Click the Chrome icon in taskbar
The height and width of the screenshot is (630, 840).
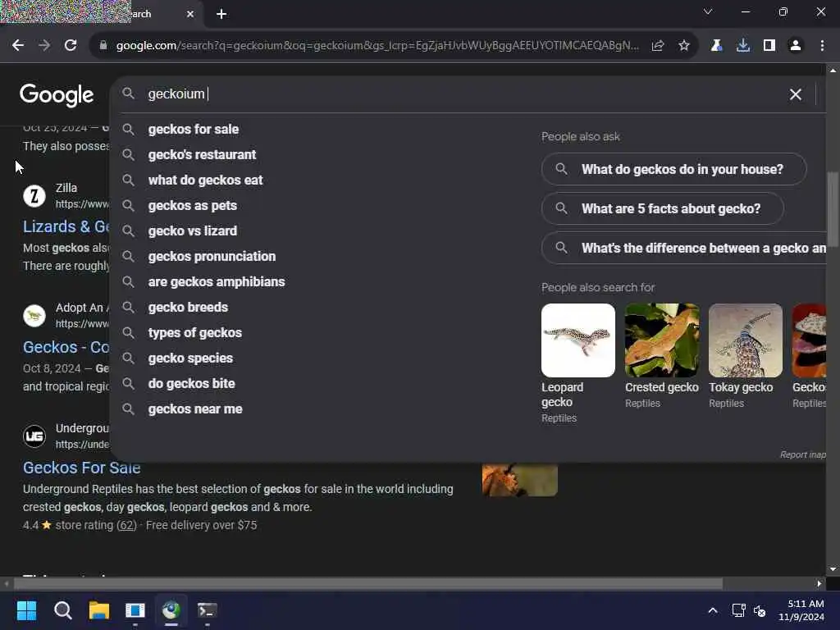(x=171, y=610)
